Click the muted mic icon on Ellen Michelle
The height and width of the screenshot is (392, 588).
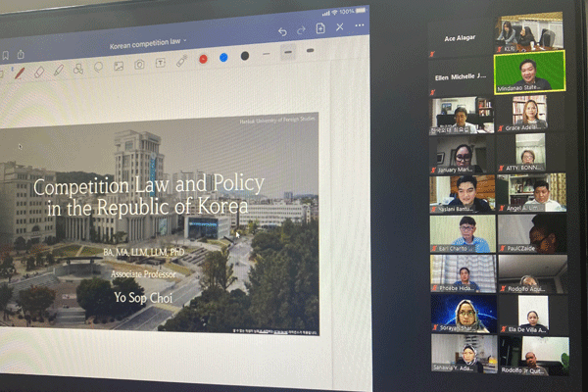(432, 92)
